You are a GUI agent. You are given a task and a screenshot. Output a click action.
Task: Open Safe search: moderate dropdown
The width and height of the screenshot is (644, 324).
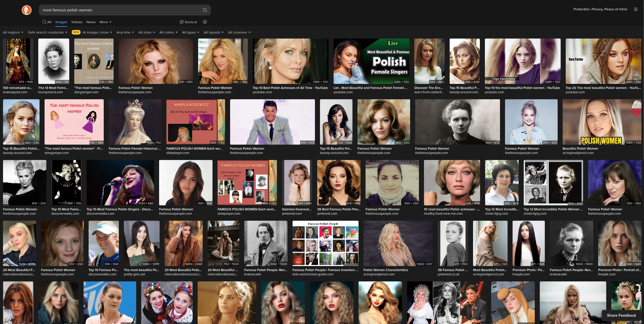48,32
